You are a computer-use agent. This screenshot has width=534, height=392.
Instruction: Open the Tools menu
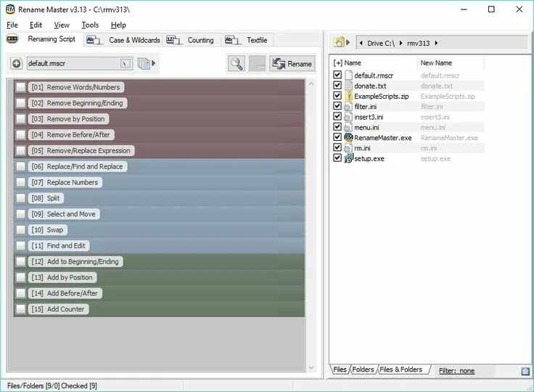(90, 25)
